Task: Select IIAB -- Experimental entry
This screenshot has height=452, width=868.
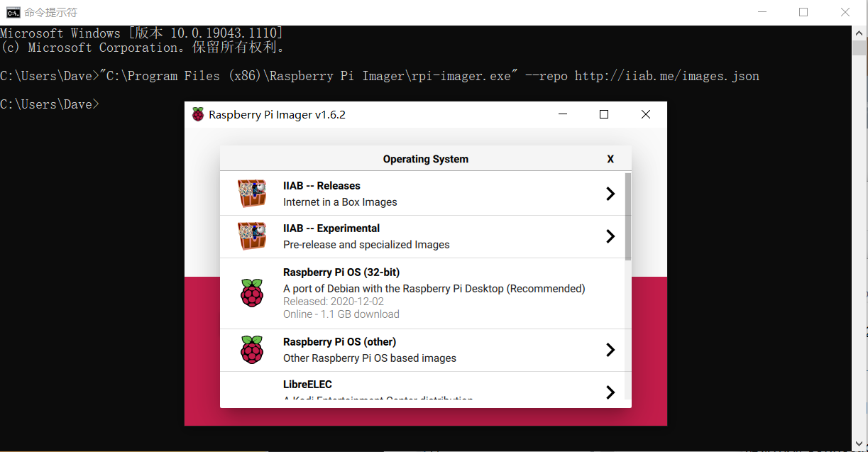Action: (423, 236)
